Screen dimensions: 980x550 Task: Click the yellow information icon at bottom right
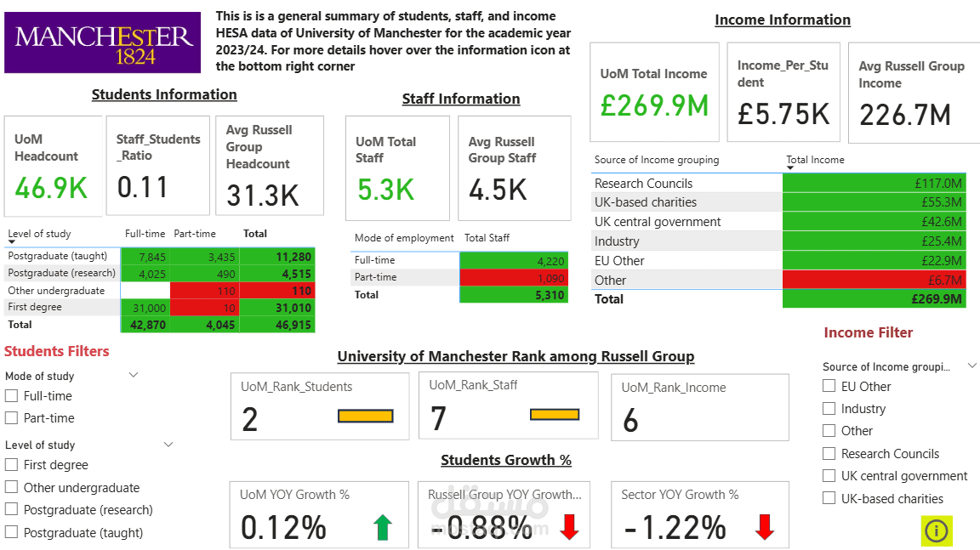tap(937, 530)
